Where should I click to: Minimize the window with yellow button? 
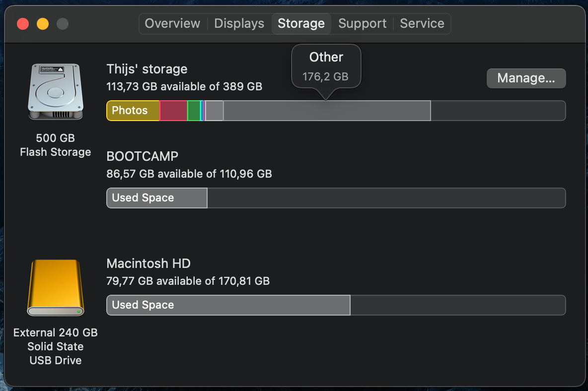[43, 23]
